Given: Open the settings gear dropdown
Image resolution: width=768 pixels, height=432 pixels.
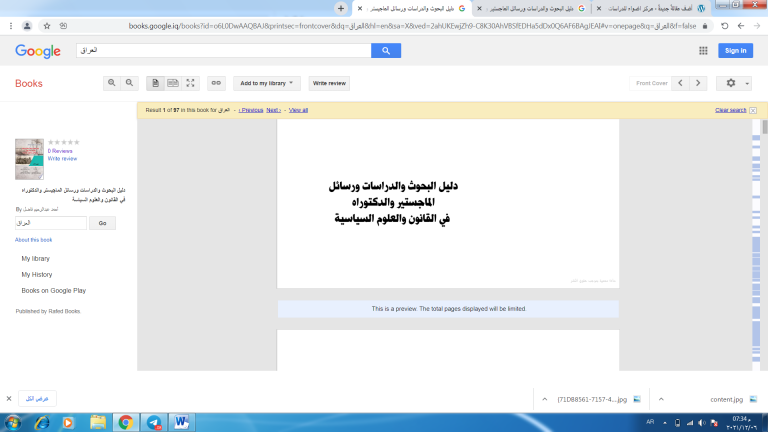Looking at the screenshot, I should tap(733, 83).
